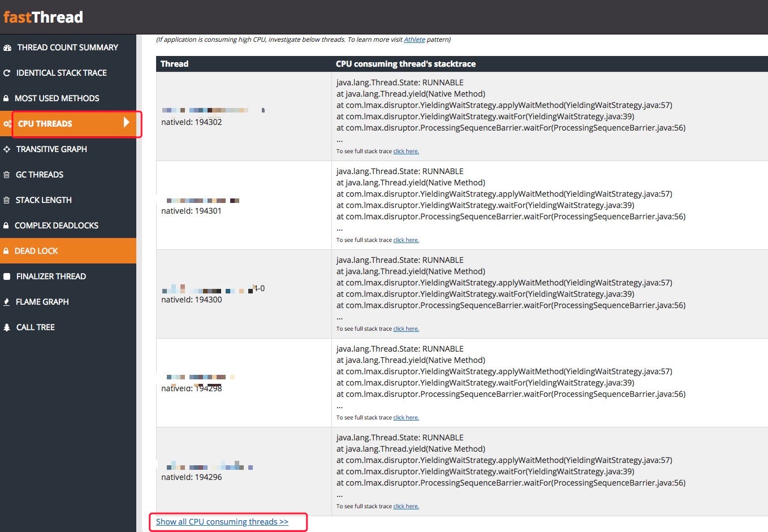Click the Call Tree tree icon
The width and height of the screenshot is (768, 532).
click(7, 327)
